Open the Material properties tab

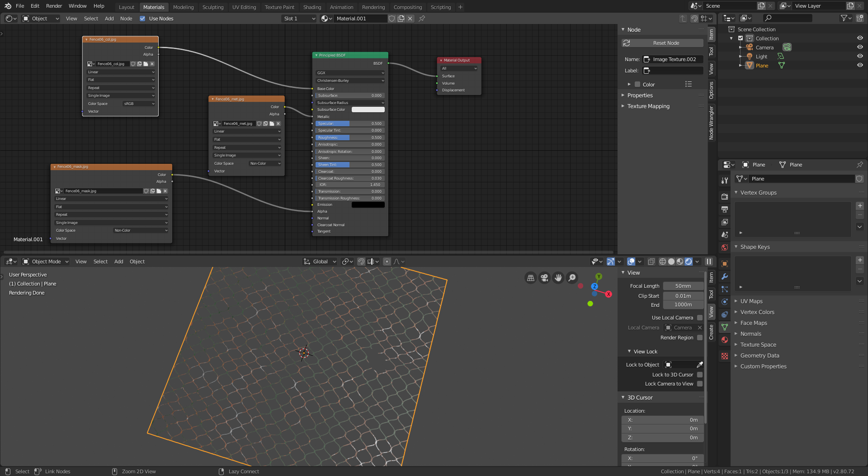point(725,340)
